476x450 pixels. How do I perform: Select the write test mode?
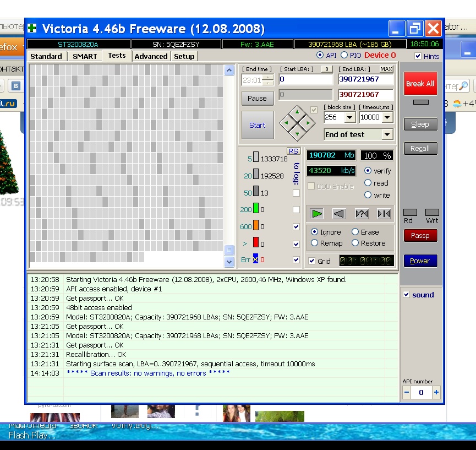tap(368, 195)
